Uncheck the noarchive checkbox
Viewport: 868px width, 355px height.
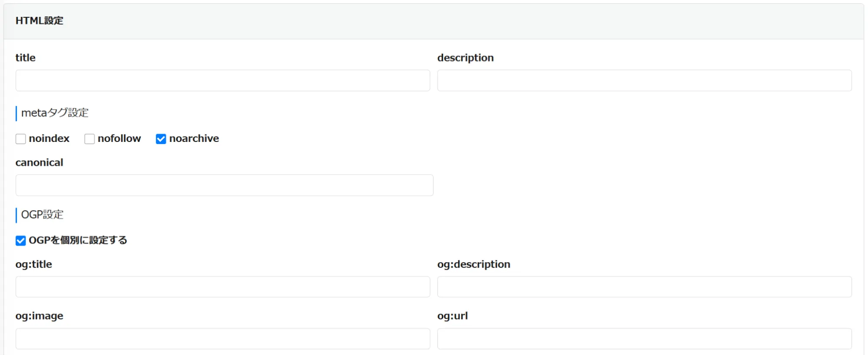(161, 139)
